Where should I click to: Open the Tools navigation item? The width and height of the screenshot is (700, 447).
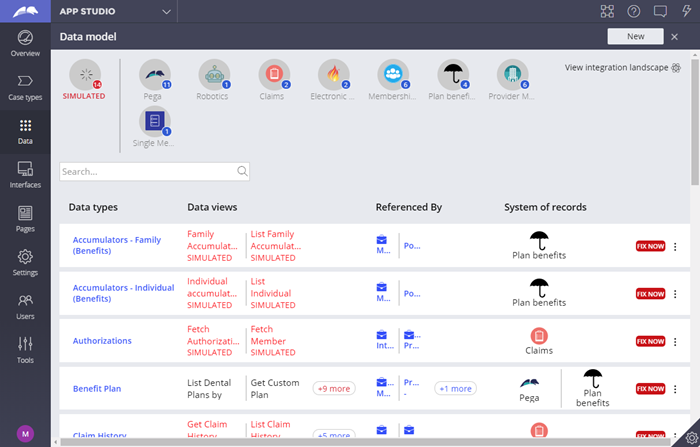(x=25, y=350)
